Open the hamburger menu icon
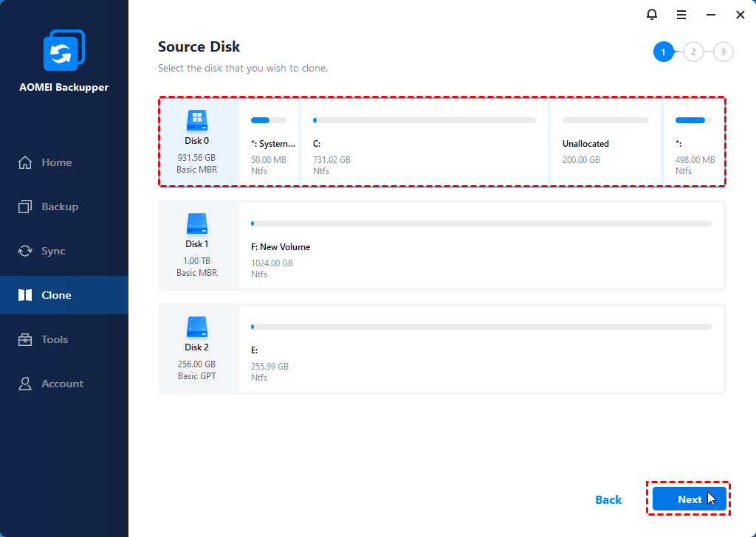 click(x=681, y=15)
